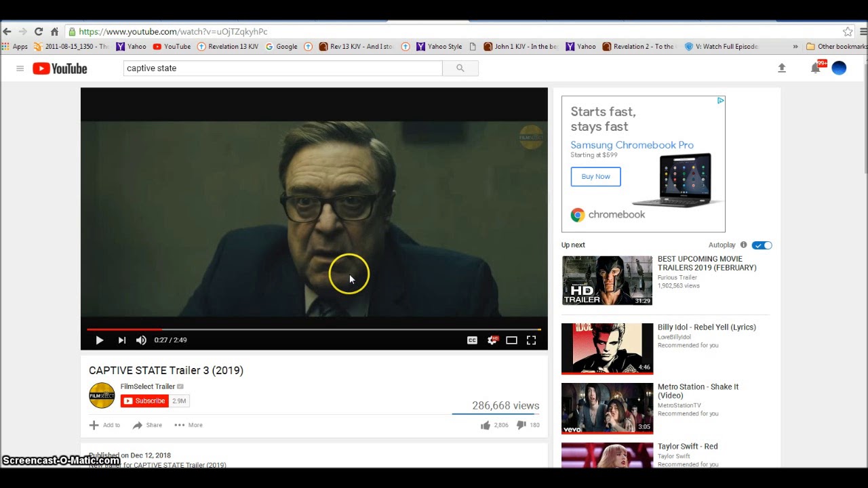Click Buy Now in the Chromebook ad
Viewport: 868px width, 488px height.
click(x=595, y=176)
